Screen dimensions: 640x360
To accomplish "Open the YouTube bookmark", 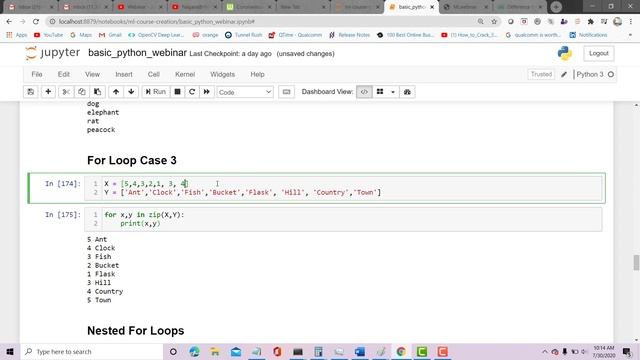I will 48,35.
